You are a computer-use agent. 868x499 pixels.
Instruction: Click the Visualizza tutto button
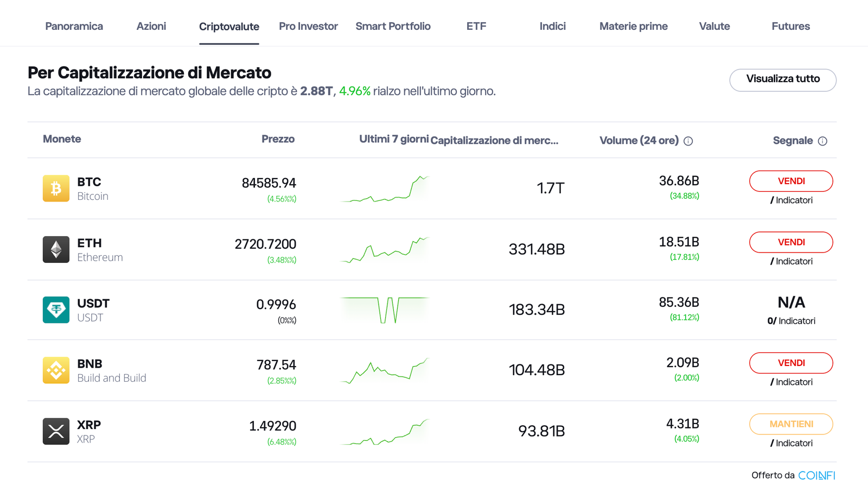(x=783, y=80)
